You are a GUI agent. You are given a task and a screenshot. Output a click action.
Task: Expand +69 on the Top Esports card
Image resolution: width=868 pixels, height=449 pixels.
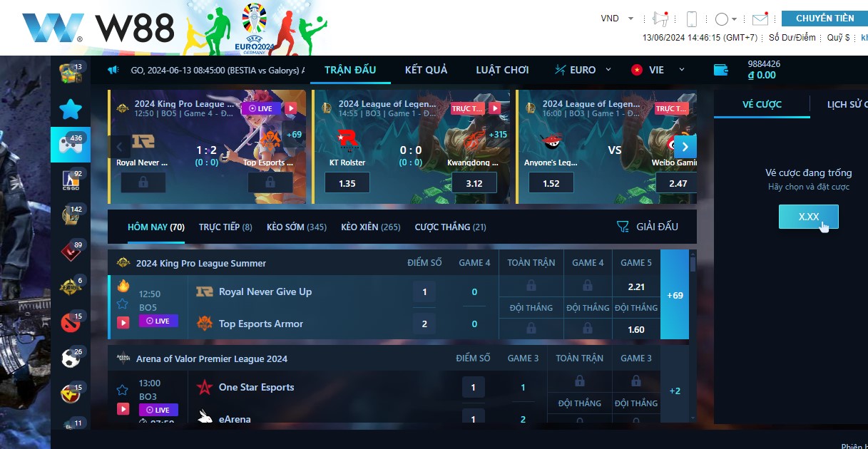294,134
